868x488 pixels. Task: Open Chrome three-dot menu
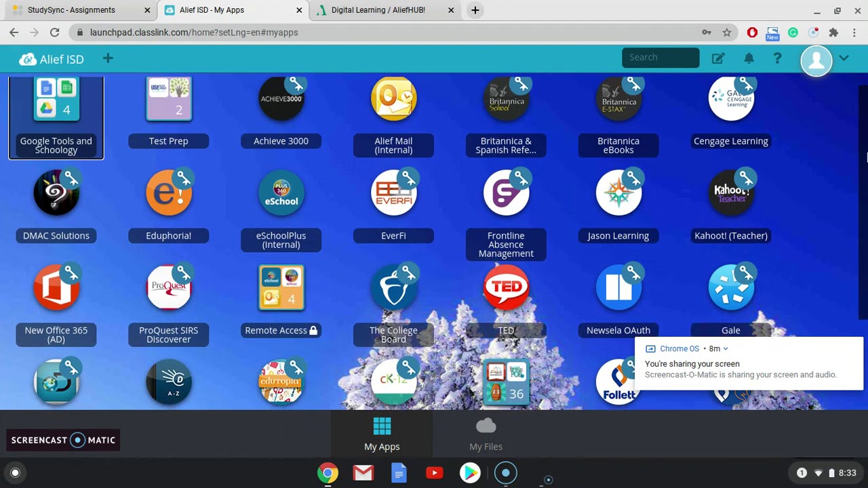tap(854, 33)
